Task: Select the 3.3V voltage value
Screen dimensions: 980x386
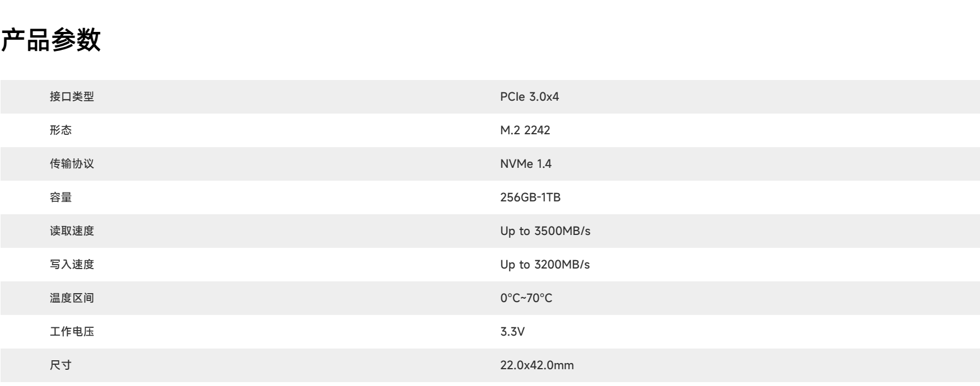Action: 512,332
